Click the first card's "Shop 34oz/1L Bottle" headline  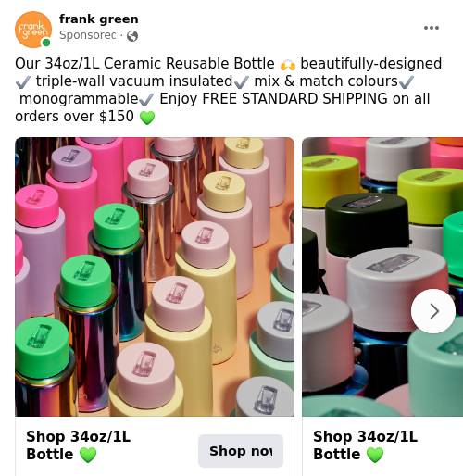(79, 445)
